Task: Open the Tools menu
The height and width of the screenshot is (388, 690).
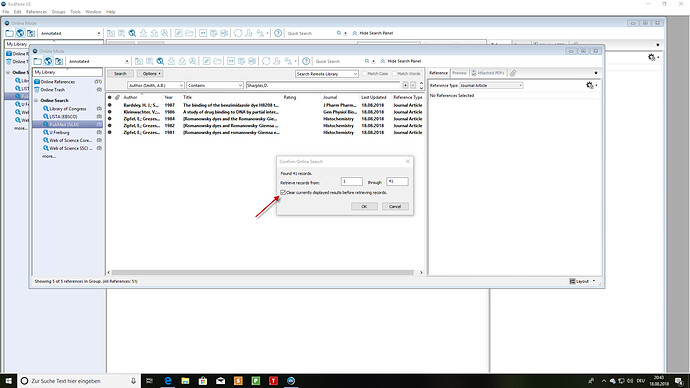Action: click(x=75, y=12)
